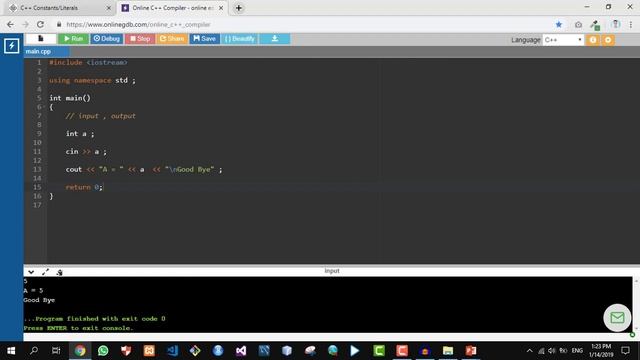The width and height of the screenshot is (640, 360).
Task: Open the green mail feedback button
Action: (x=617, y=318)
